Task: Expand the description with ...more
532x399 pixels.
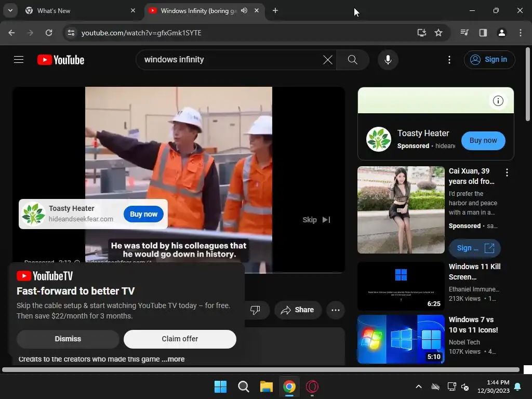Action: click(173, 359)
